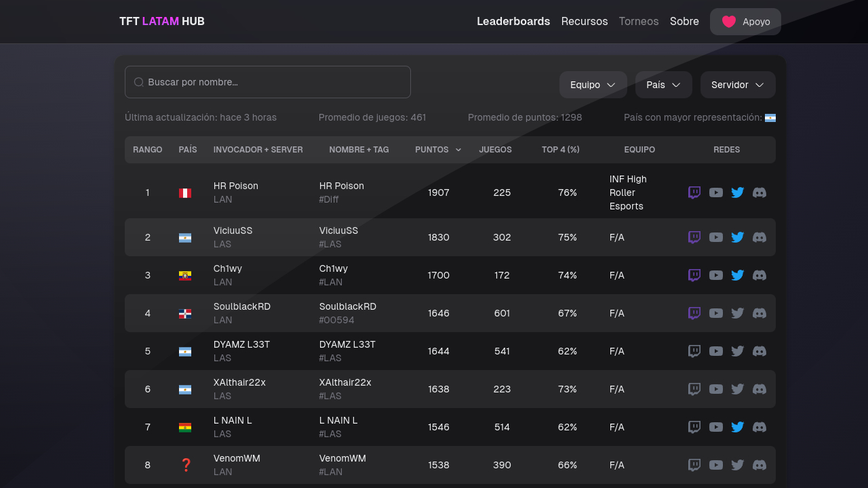Click the TFT LATAM HUB logo
The image size is (868, 488).
162,22
